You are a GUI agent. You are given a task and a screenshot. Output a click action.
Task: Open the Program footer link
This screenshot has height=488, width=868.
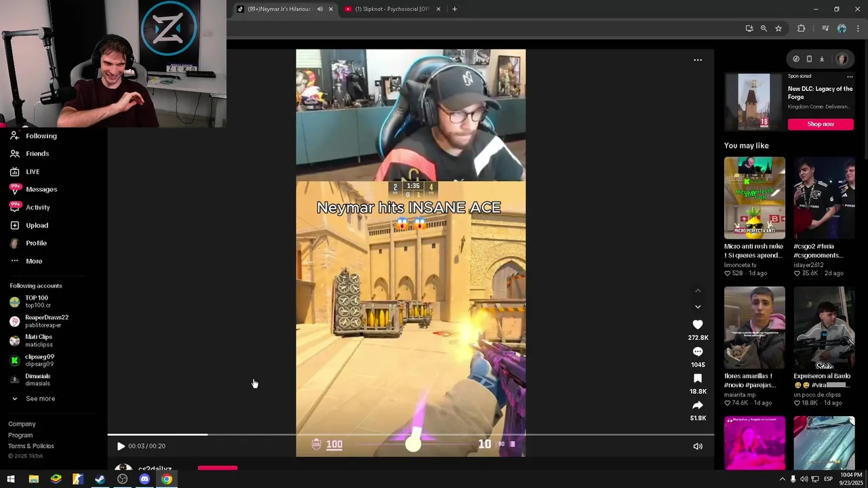(20, 435)
